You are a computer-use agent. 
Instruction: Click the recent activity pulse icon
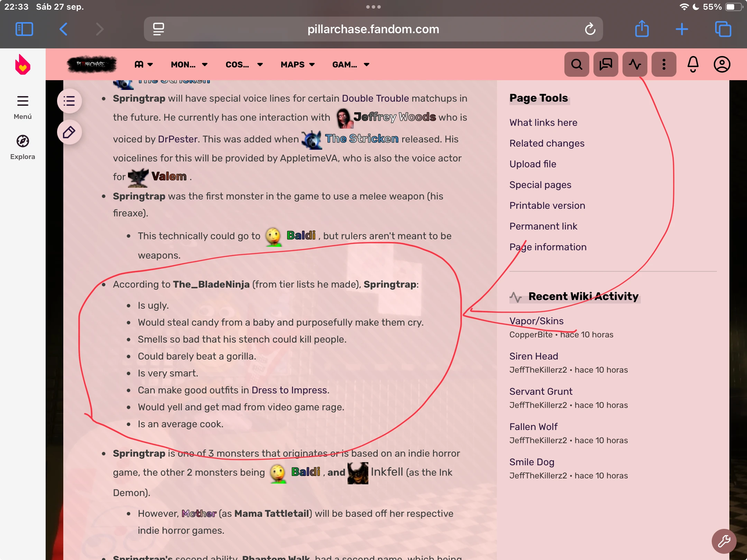click(x=635, y=64)
